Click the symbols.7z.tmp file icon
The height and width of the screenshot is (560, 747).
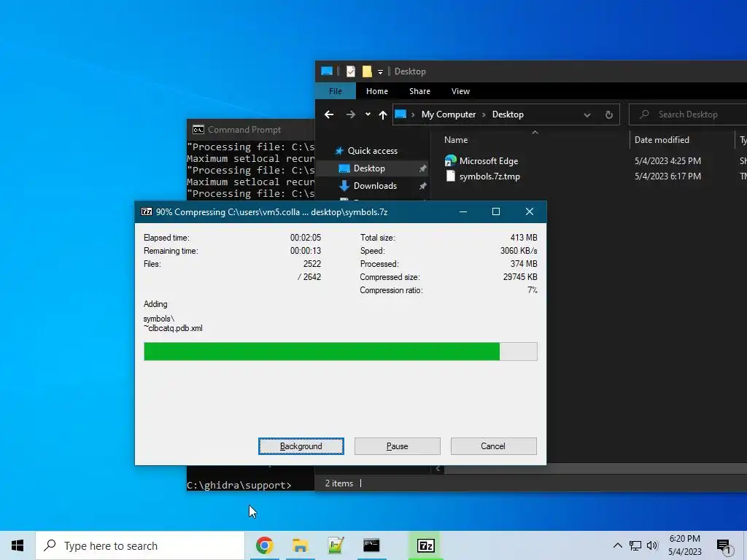click(450, 176)
